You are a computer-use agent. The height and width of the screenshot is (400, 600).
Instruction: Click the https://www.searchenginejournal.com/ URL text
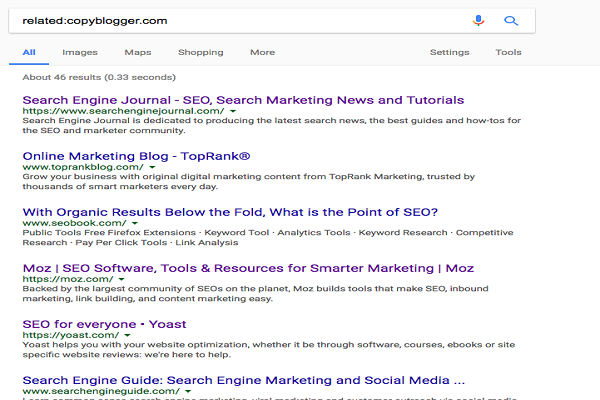pyautogui.click(x=123, y=111)
